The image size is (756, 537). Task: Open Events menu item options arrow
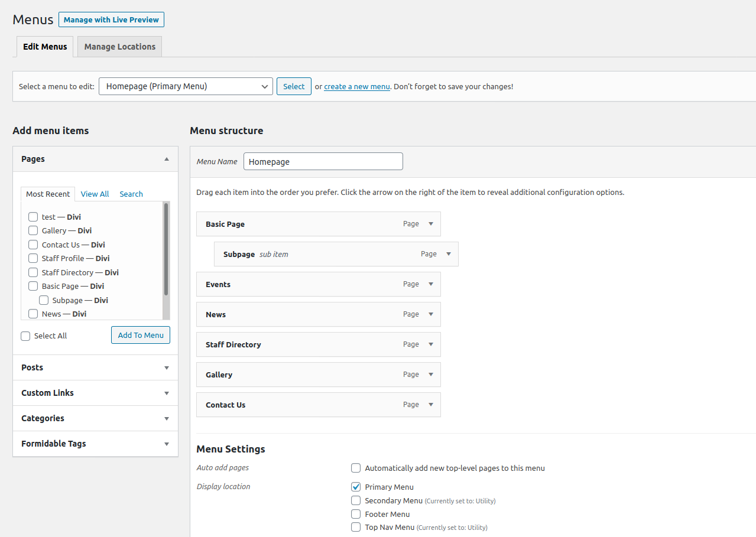(431, 284)
